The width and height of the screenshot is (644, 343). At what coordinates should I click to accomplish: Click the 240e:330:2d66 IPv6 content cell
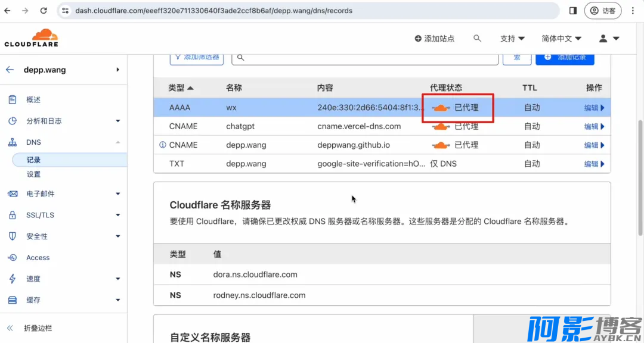point(371,108)
